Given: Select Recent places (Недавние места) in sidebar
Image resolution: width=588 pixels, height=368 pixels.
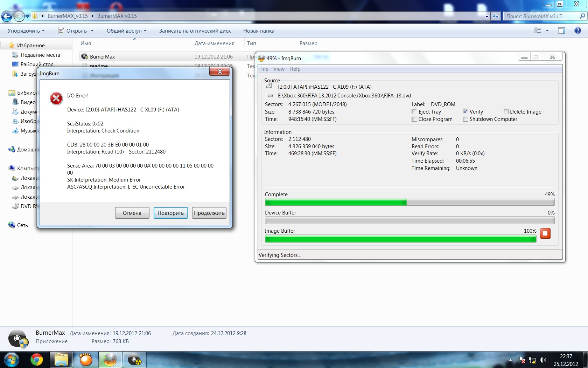Looking at the screenshot, I should click(40, 55).
